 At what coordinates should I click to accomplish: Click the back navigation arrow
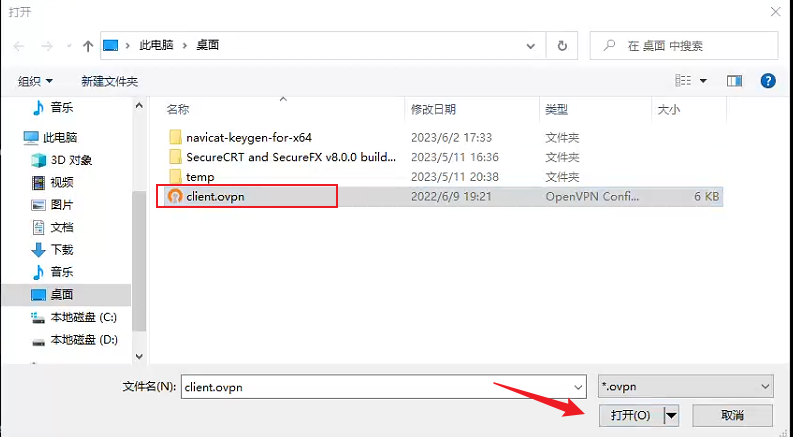coord(19,46)
